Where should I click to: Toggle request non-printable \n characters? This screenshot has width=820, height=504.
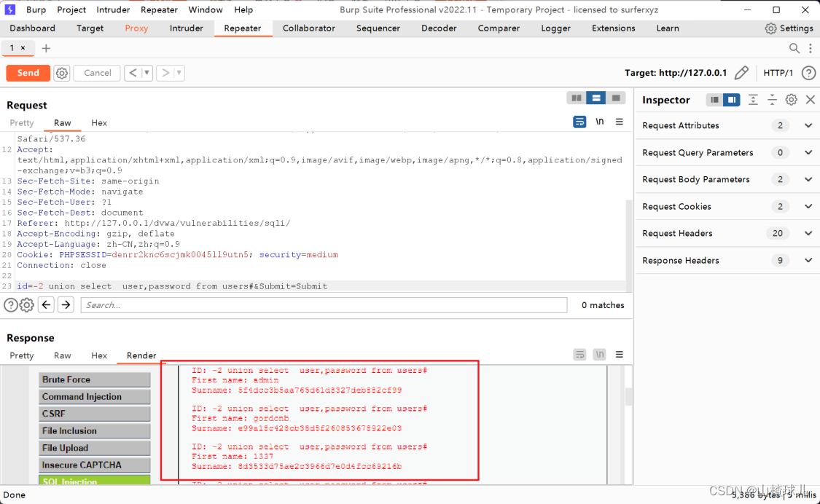click(599, 122)
